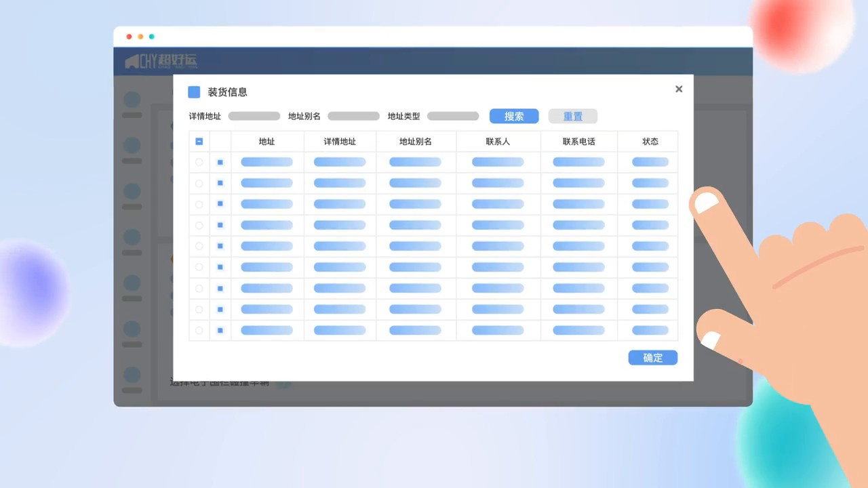
Task: Focus the 详情地址 search input field
Action: tap(254, 117)
